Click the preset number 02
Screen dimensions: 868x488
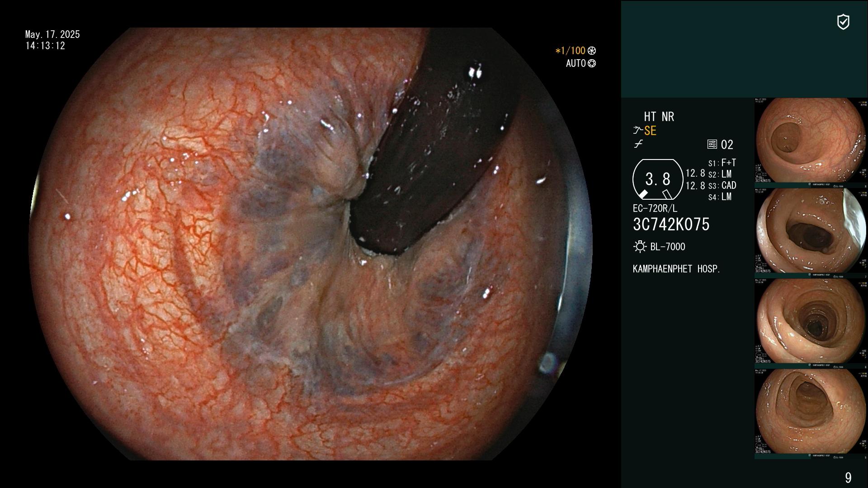tap(727, 145)
